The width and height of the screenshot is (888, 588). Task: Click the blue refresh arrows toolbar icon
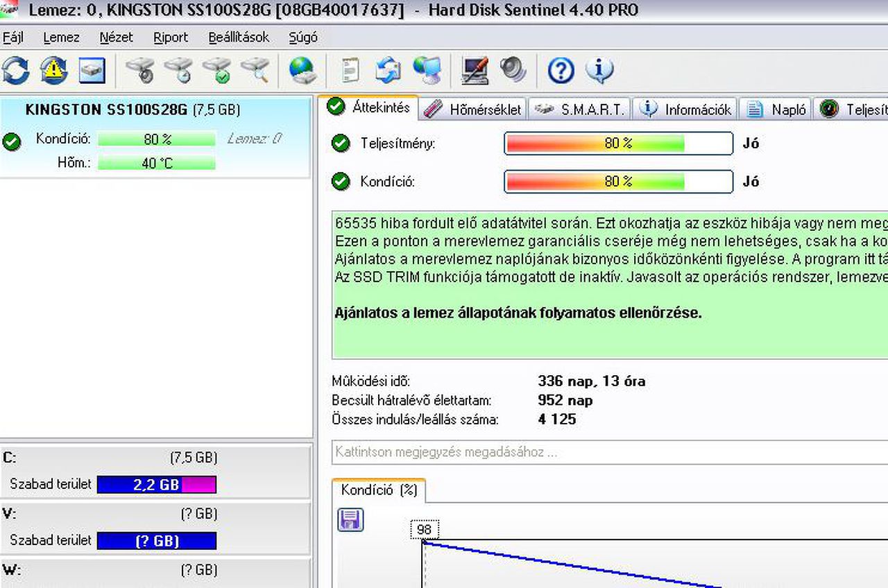[x=15, y=71]
